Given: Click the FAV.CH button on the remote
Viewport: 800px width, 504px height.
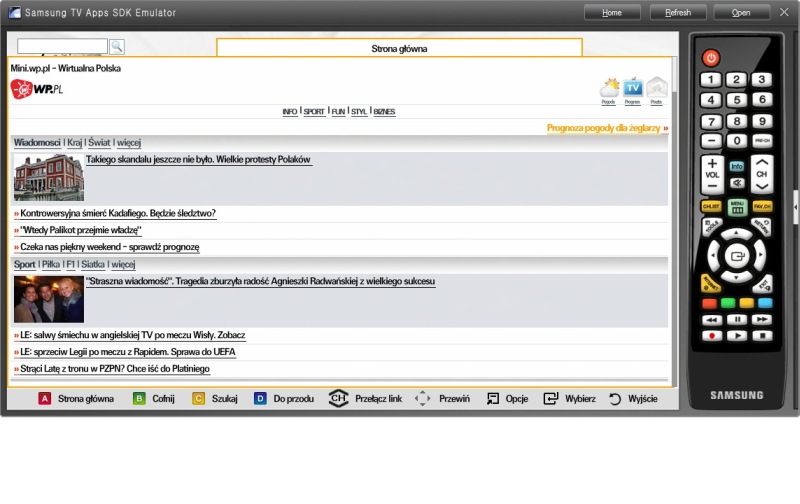Looking at the screenshot, I should coord(762,206).
